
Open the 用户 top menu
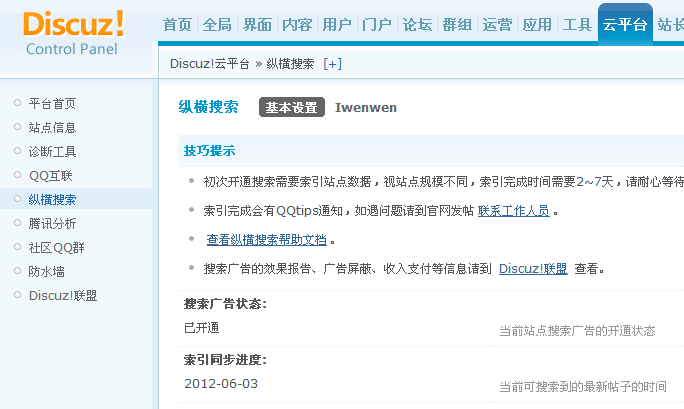tap(337, 25)
